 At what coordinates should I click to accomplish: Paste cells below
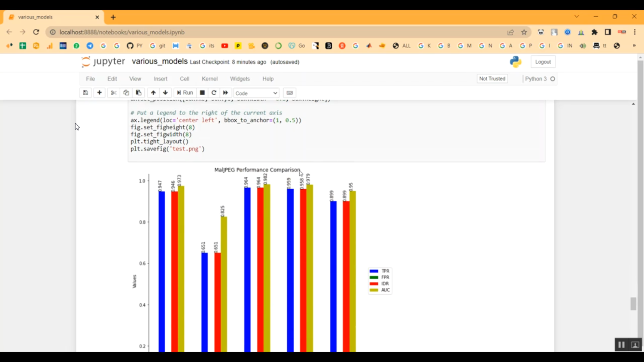138,93
